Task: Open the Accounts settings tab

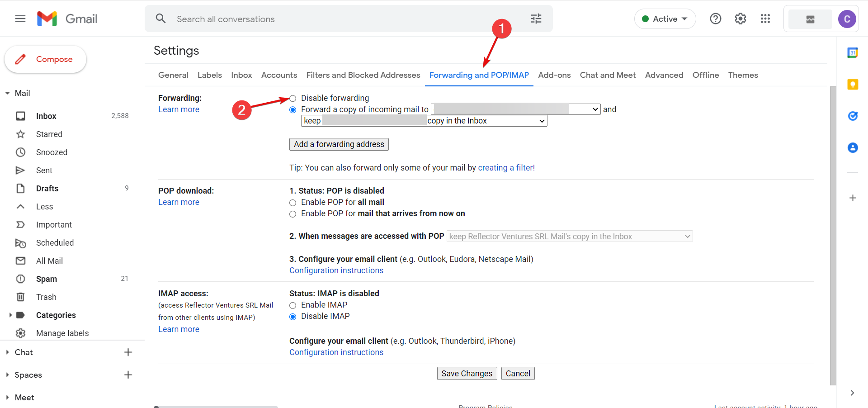Action: (279, 75)
